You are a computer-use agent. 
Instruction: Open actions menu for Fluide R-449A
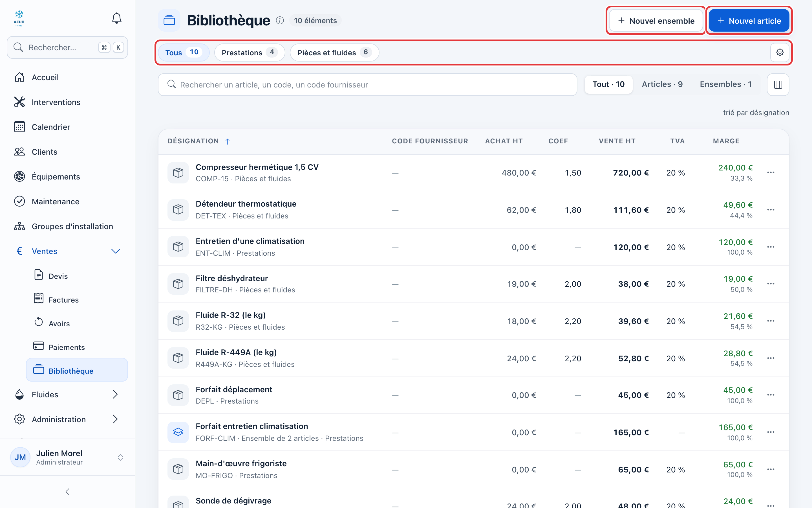point(771,358)
